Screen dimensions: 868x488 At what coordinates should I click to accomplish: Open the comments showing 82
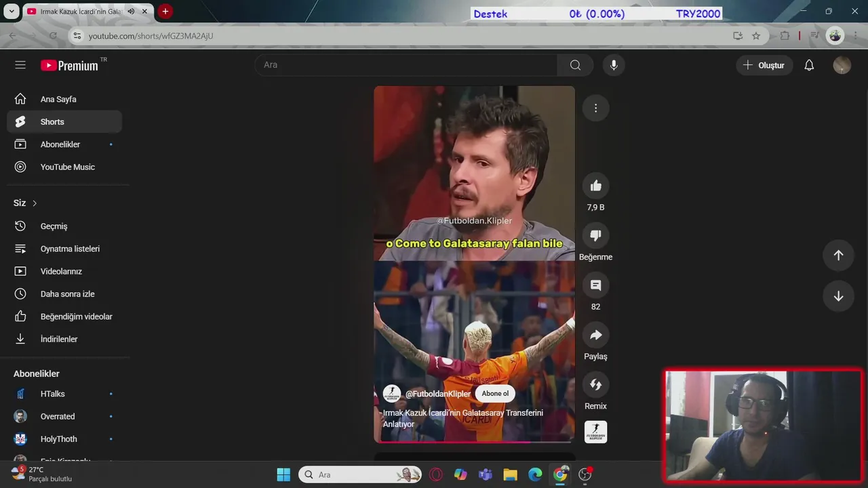tap(596, 285)
